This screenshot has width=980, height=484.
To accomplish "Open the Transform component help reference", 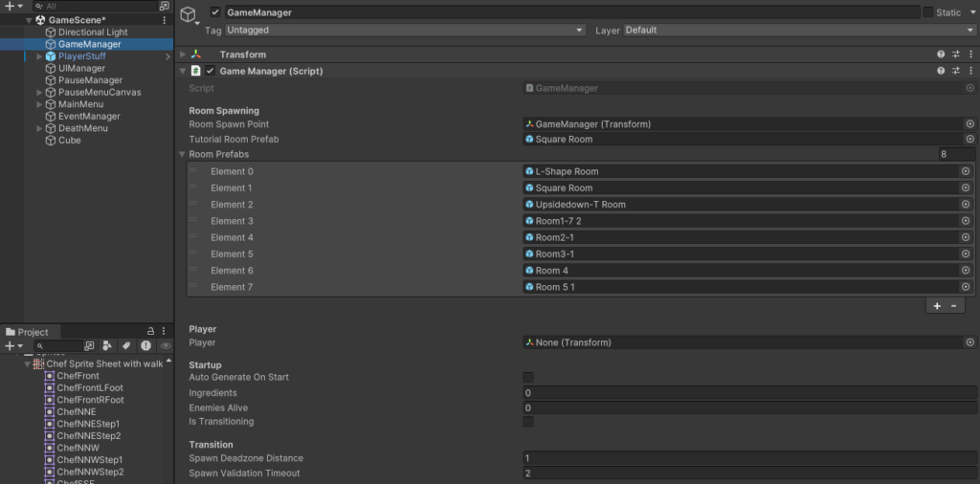I will click(941, 55).
